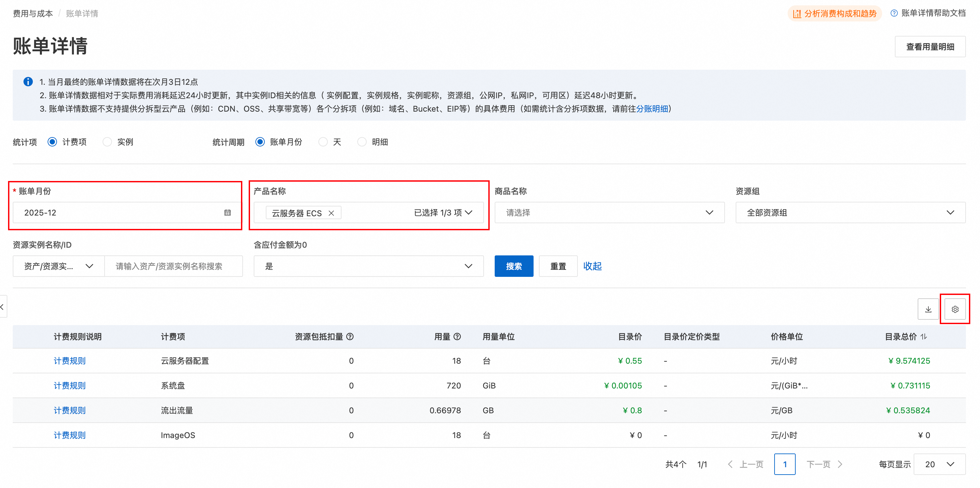Click help icon next to 资源包抵扣量
980x488 pixels.
(350, 336)
